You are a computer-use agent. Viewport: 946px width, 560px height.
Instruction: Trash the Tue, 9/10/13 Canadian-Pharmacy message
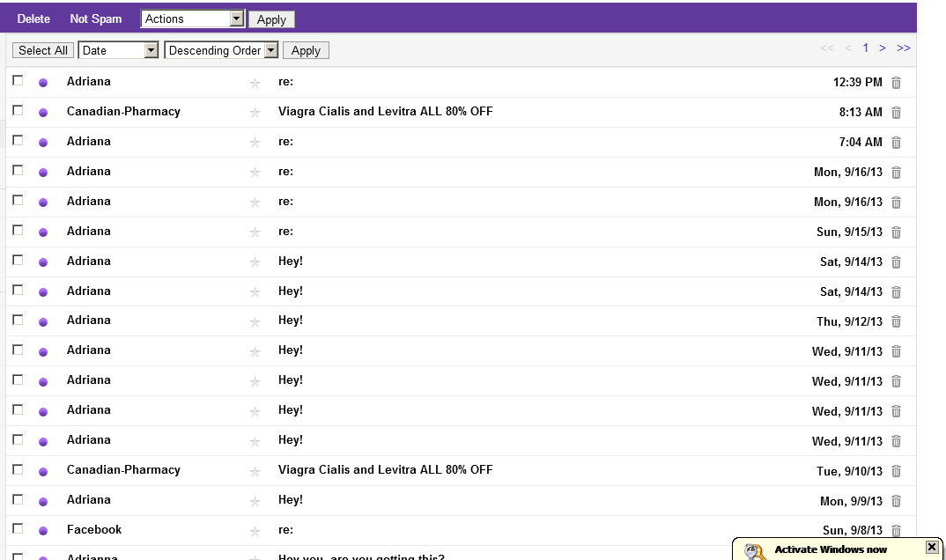click(x=896, y=471)
